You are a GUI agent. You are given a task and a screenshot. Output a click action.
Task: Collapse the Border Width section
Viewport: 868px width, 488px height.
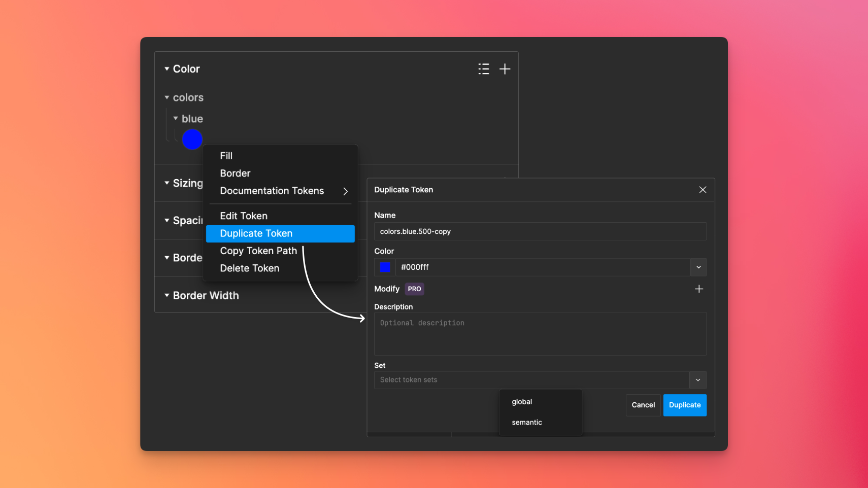(166, 295)
